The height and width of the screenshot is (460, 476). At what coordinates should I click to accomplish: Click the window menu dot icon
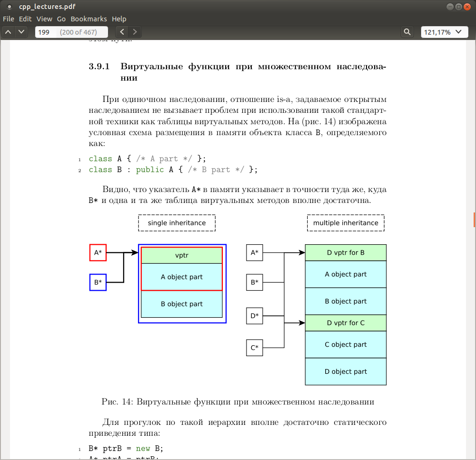pos(9,7)
